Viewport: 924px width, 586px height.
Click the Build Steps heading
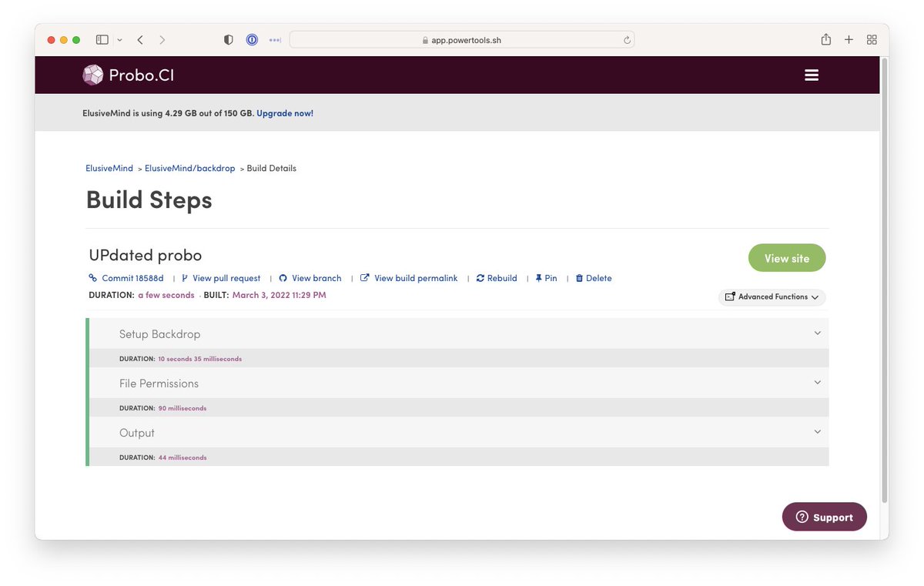pyautogui.click(x=149, y=199)
